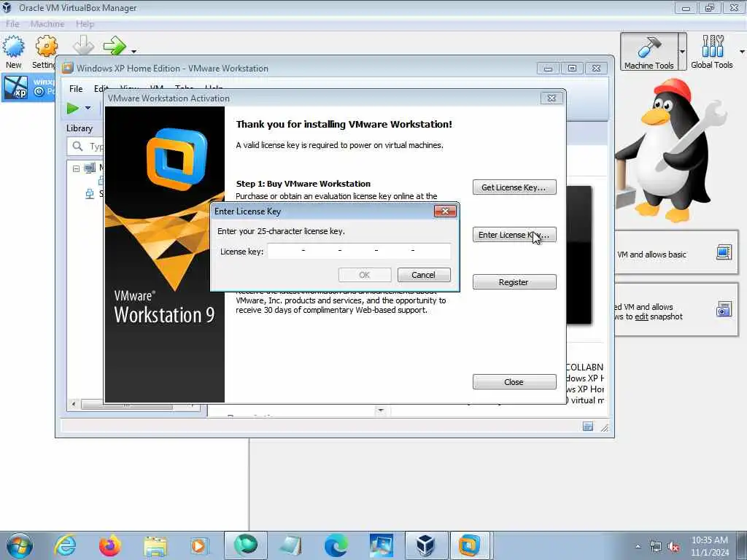Click the Register button
Image resolution: width=747 pixels, height=560 pixels.
(x=514, y=282)
